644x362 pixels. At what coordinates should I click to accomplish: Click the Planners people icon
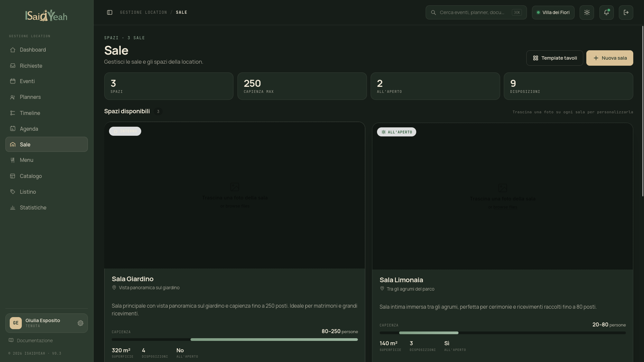(x=13, y=97)
